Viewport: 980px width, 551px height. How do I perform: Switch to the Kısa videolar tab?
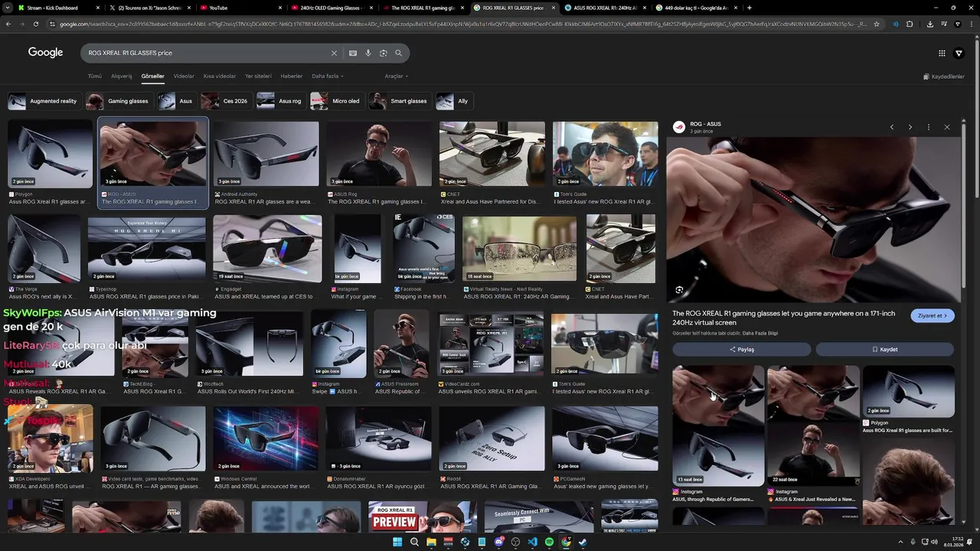point(220,77)
